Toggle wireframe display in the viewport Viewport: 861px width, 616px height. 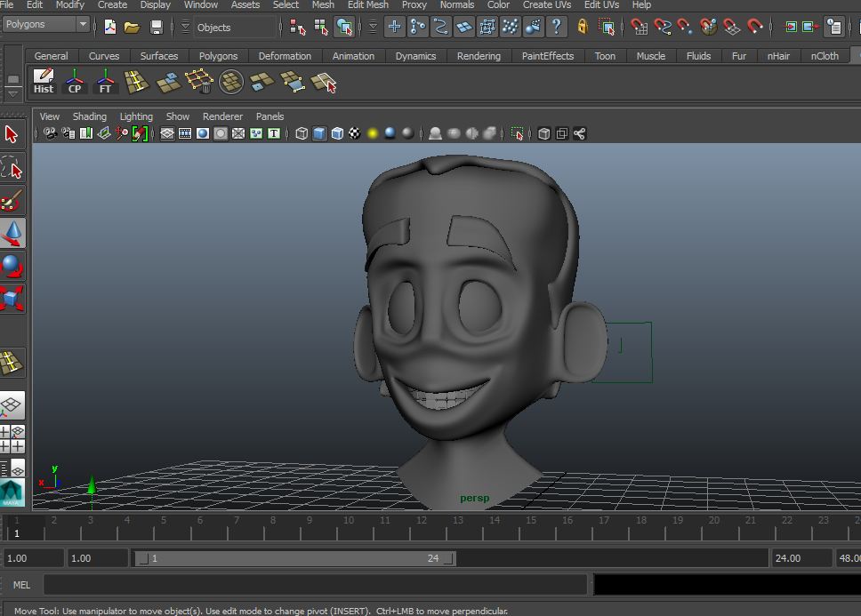pyautogui.click(x=302, y=133)
